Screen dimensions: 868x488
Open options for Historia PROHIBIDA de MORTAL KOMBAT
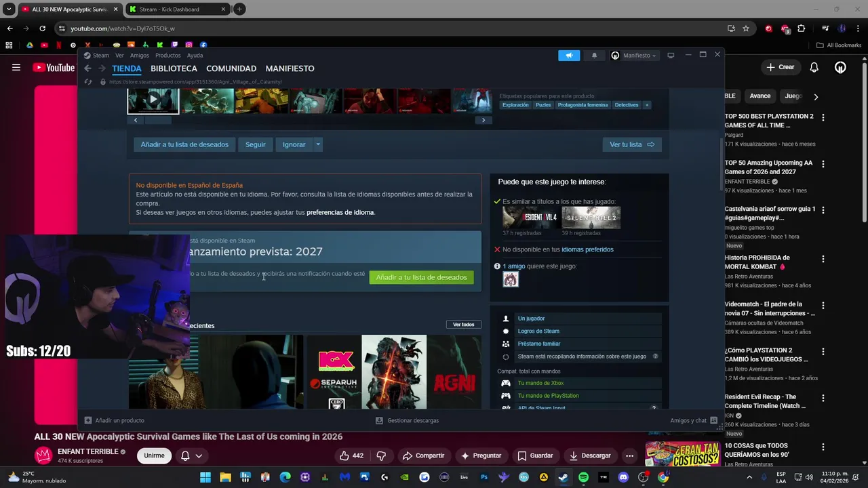pos(823,259)
